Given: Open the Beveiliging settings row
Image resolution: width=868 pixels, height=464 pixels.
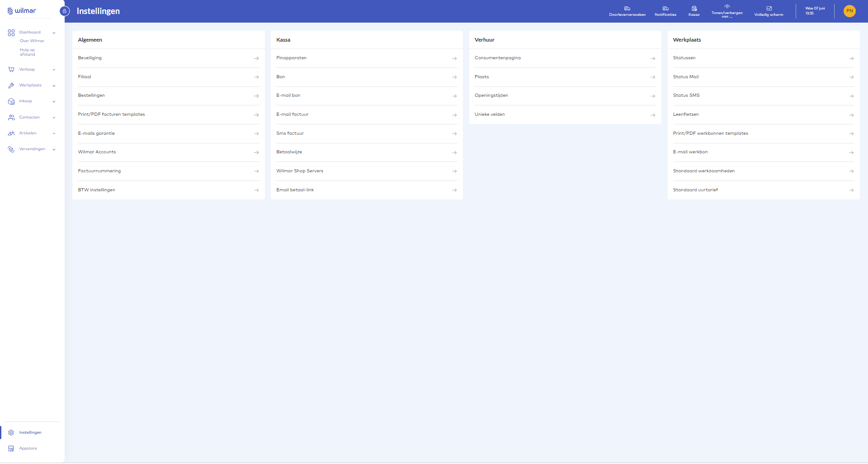Looking at the screenshot, I should coord(168,58).
